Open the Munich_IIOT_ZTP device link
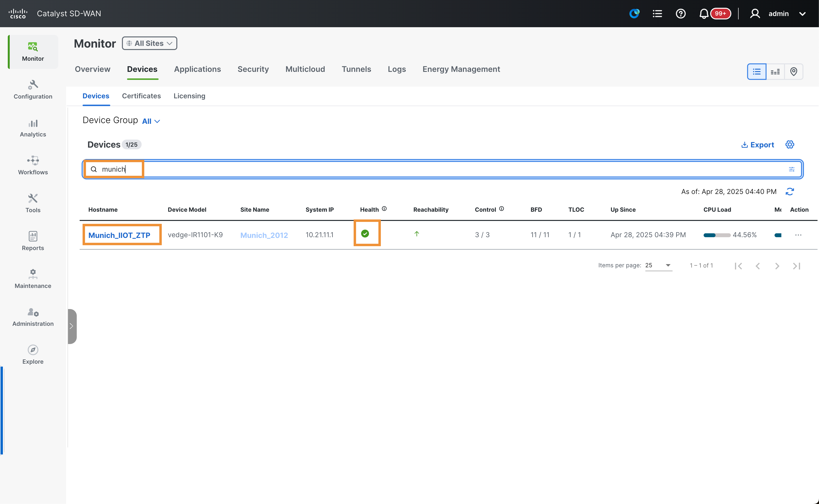The width and height of the screenshot is (819, 504). [x=119, y=235]
